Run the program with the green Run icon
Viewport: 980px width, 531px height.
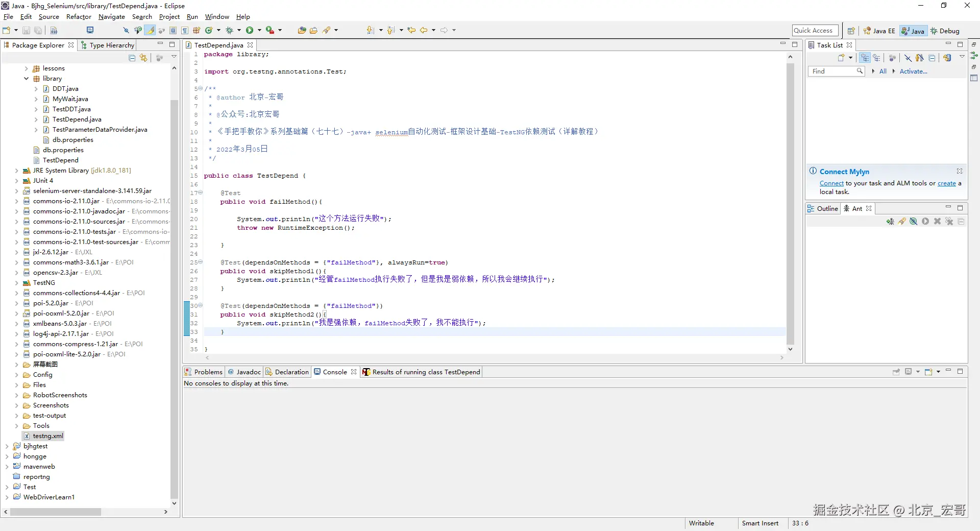250,31
